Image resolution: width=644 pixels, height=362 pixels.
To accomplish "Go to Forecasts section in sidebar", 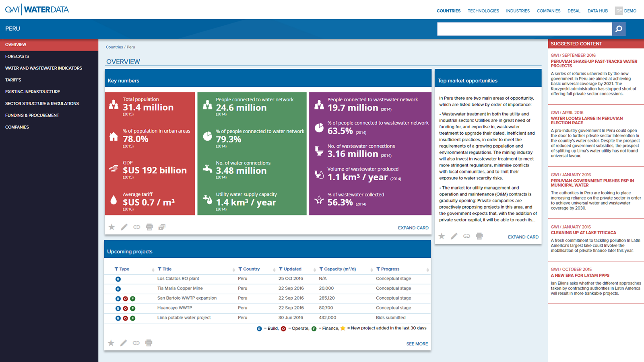I will 17,56.
